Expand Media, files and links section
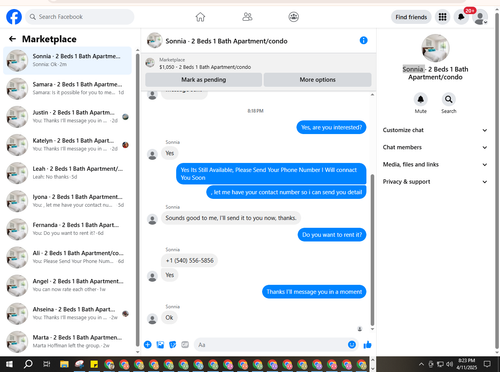Screen dimensions: 500x372 [435, 164]
